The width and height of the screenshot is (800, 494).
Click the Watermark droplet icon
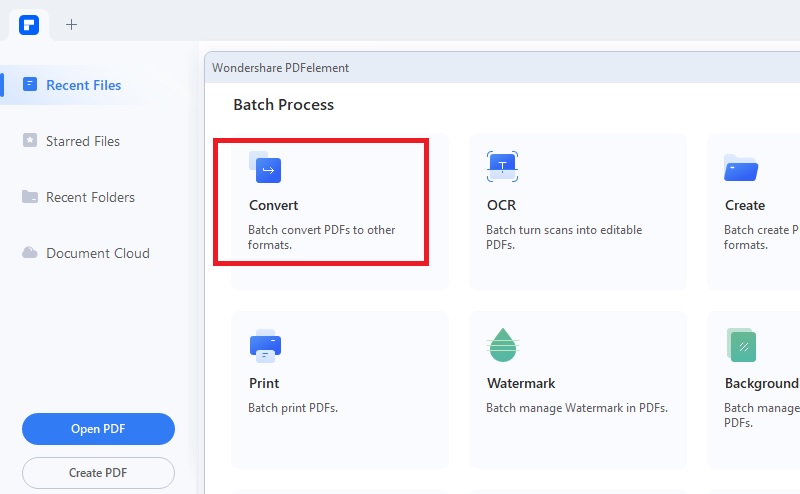pyautogui.click(x=503, y=345)
